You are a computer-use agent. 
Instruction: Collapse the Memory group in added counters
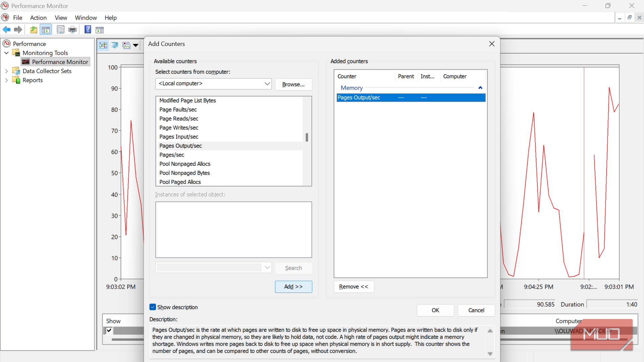point(480,88)
